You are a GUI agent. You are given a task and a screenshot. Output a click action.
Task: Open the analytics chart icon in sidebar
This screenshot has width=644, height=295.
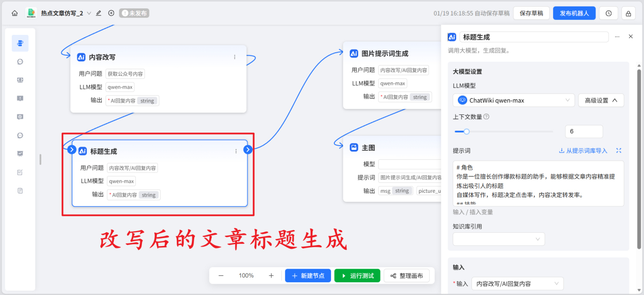click(20, 153)
